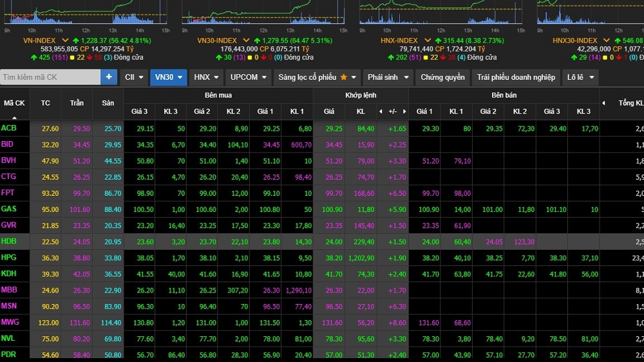The image size is (644, 362).
Task: Open Sàng lọc cổ phiếu dropdown
Action: 317,77
